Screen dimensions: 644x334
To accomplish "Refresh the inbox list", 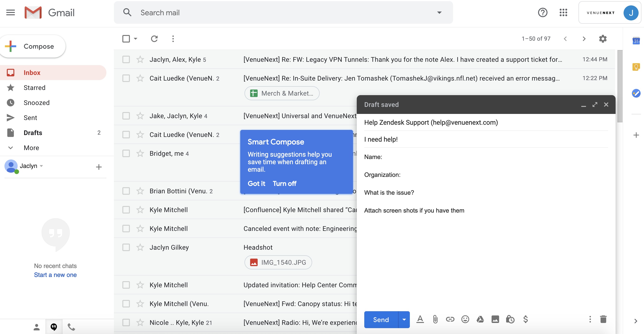I will [x=154, y=39].
